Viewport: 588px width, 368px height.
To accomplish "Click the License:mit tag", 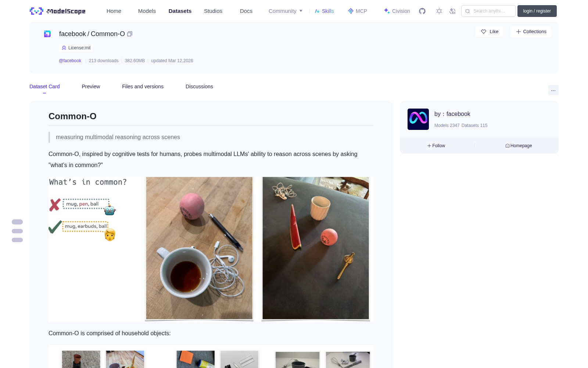I will coord(76,48).
